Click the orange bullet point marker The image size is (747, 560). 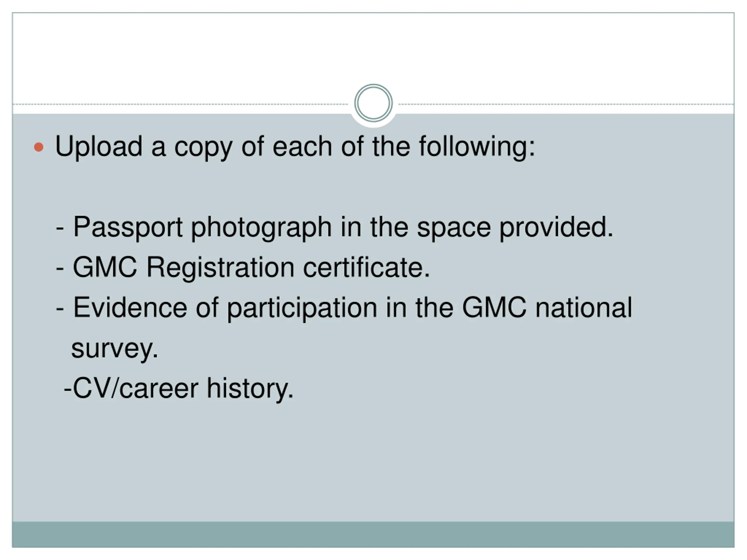tap(39, 147)
